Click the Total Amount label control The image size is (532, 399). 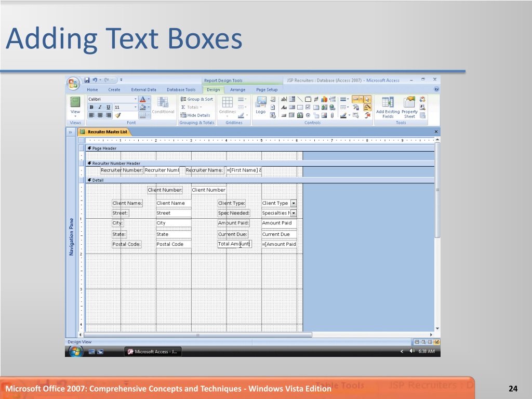tap(234, 244)
